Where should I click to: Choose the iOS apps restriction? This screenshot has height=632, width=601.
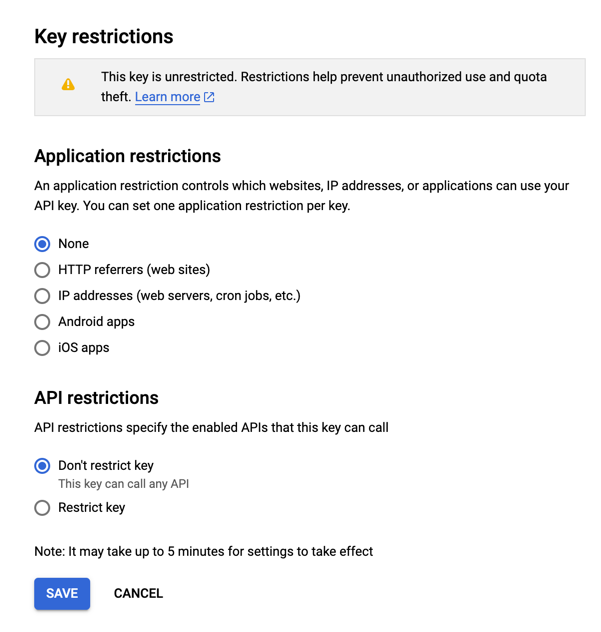click(x=42, y=348)
